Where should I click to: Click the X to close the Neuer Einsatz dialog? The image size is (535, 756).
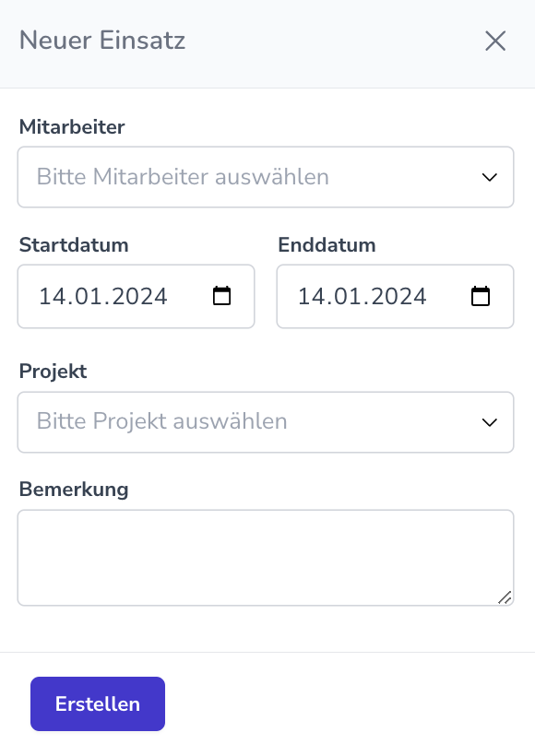[495, 41]
